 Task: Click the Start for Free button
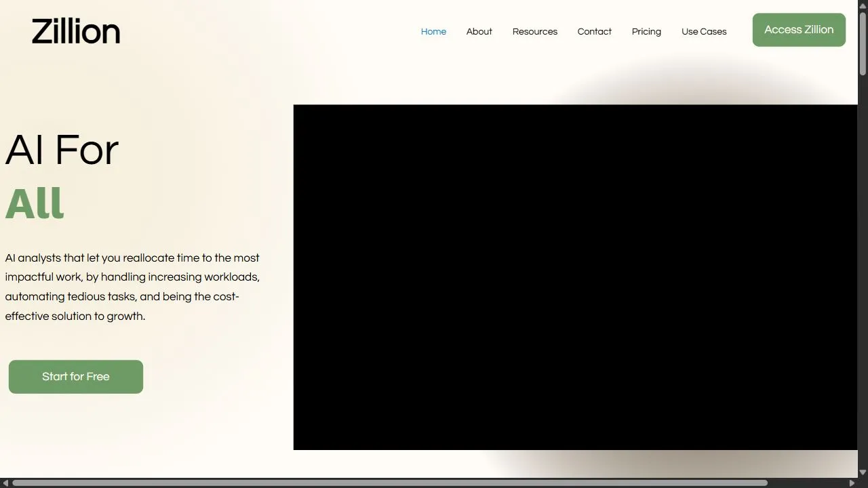point(76,377)
